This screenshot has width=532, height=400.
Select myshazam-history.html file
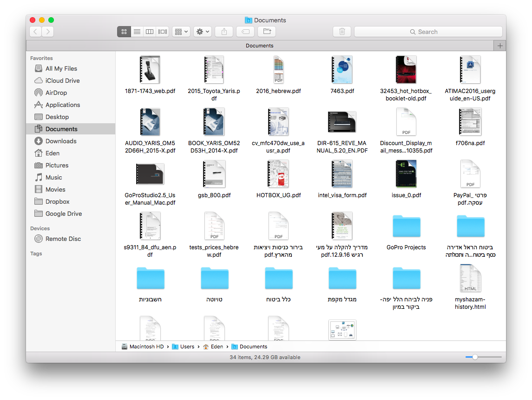pos(470,278)
